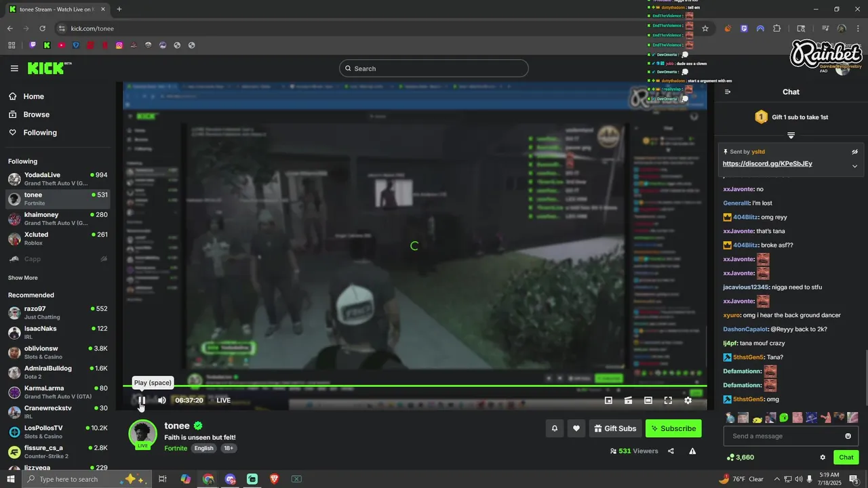Image resolution: width=868 pixels, height=488 pixels.
Task: Open a new Chrome tab
Action: (x=119, y=9)
